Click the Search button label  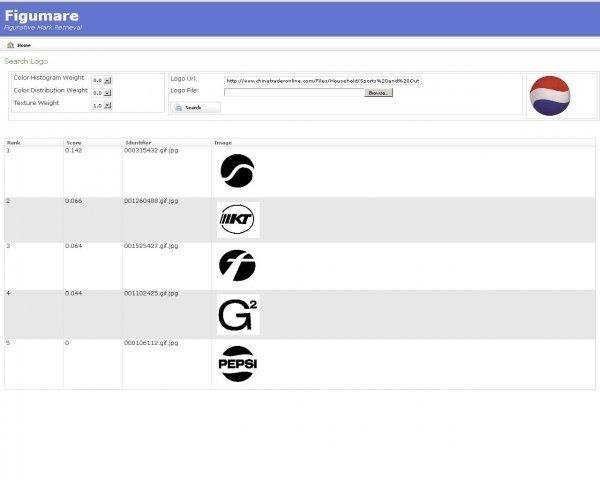coord(193,108)
